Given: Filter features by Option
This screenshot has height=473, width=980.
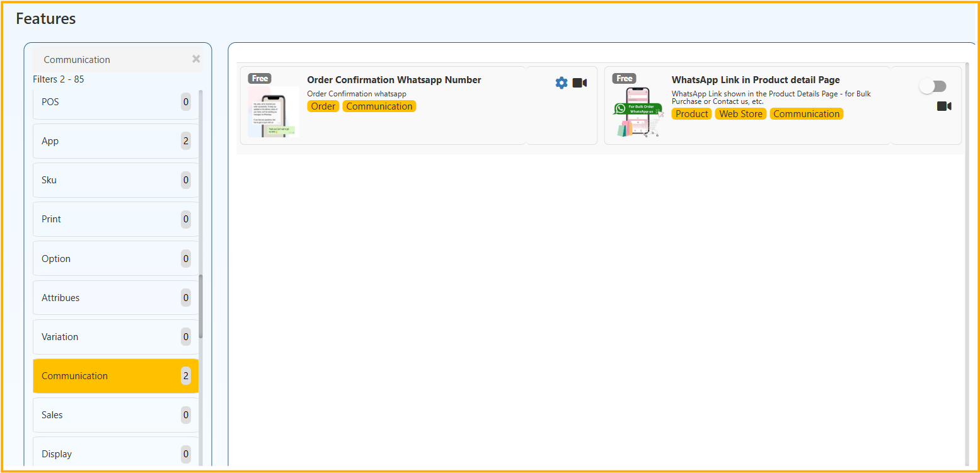Looking at the screenshot, I should [x=115, y=259].
